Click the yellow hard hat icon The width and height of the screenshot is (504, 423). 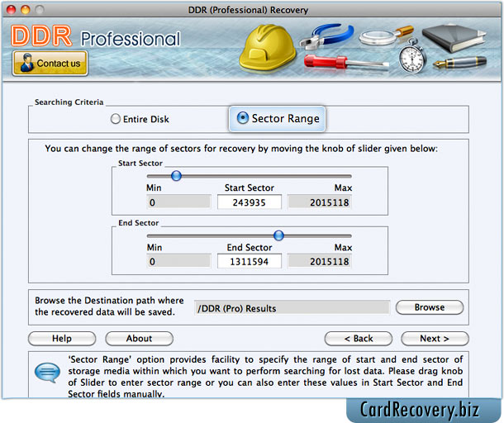[268, 48]
